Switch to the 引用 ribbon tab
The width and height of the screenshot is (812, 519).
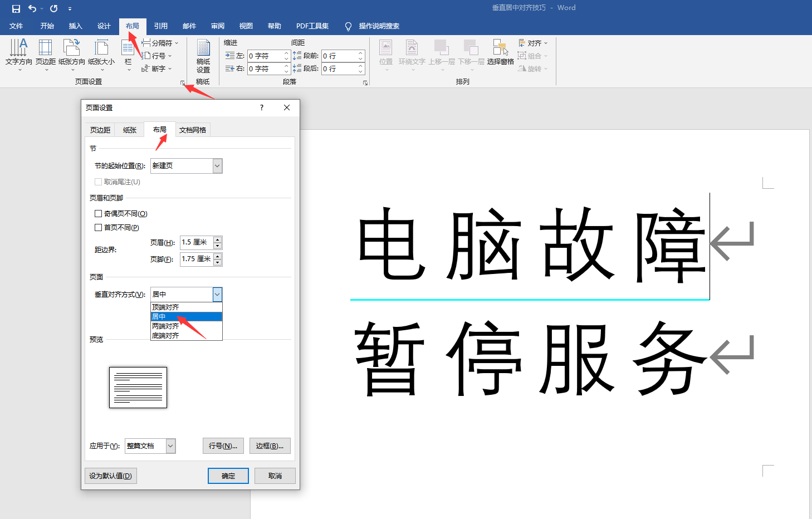161,26
